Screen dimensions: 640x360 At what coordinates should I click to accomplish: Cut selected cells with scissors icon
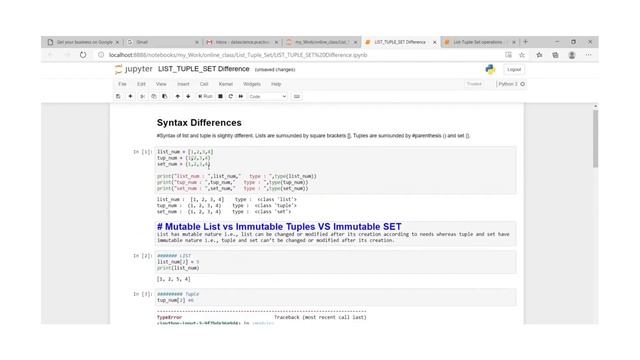click(142, 96)
